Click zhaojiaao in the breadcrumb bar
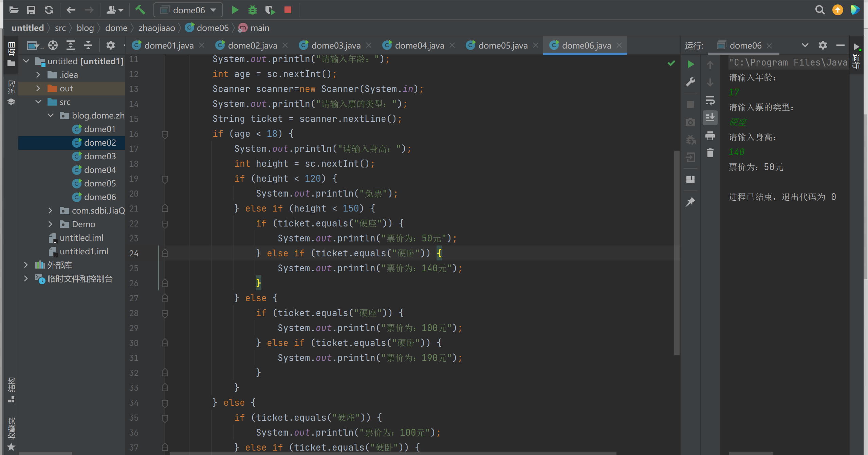This screenshot has width=868, height=455. pos(156,28)
